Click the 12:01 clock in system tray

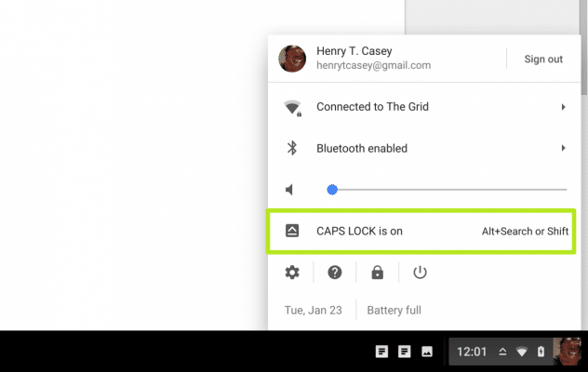pos(473,352)
